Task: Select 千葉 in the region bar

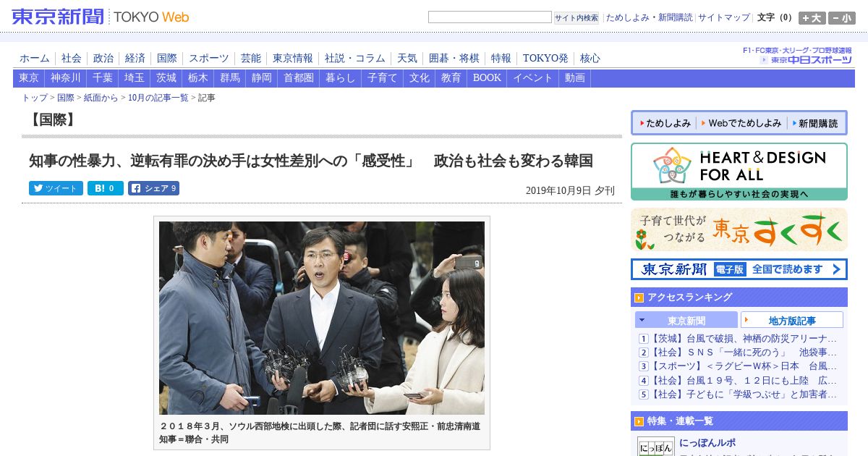Action: tap(103, 78)
